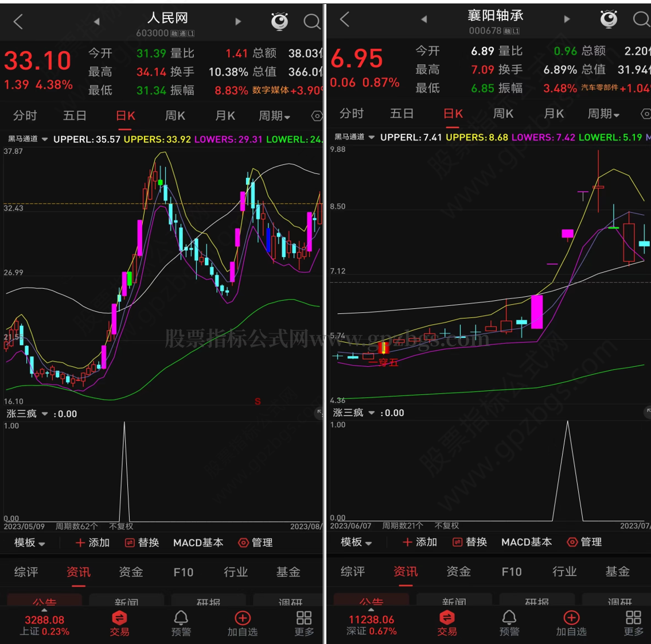
Task: Switch 人民网 chart to 分时 tab
Action: point(25,115)
